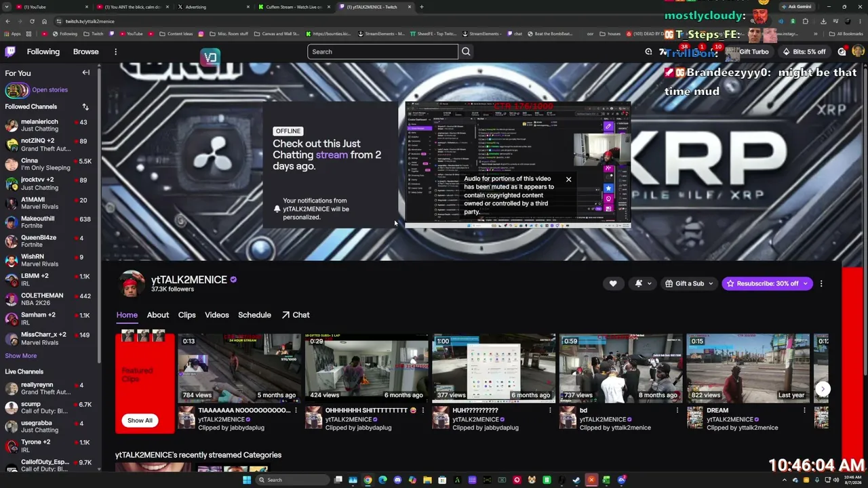Open Chrome from the taskbar
This screenshot has height=488, width=868.
pos(368,480)
